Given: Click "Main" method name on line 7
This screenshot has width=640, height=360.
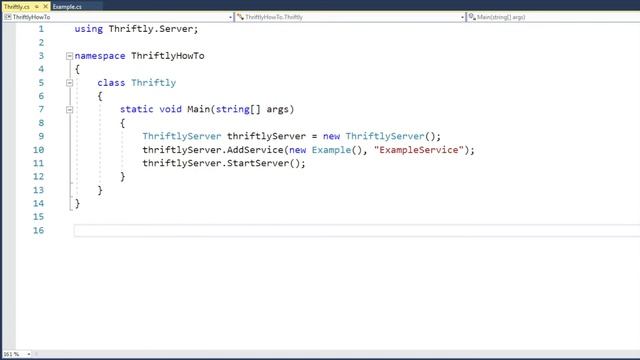Looking at the screenshot, I should (x=198, y=109).
